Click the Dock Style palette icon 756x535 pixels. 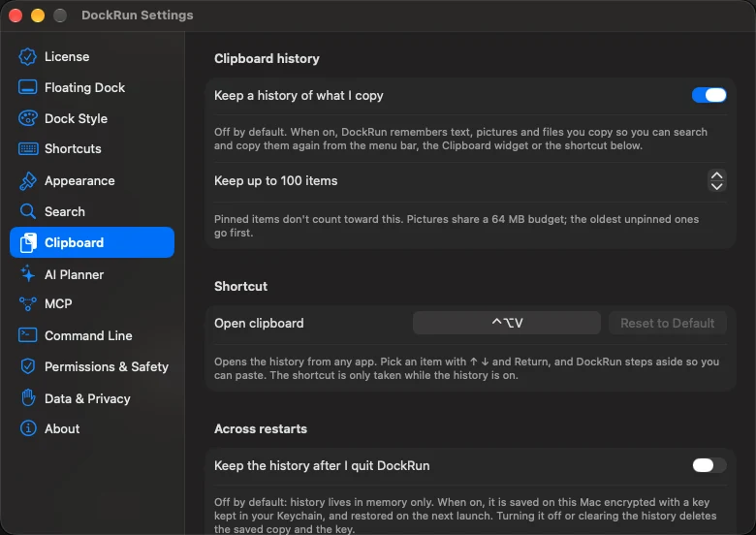[x=27, y=118]
